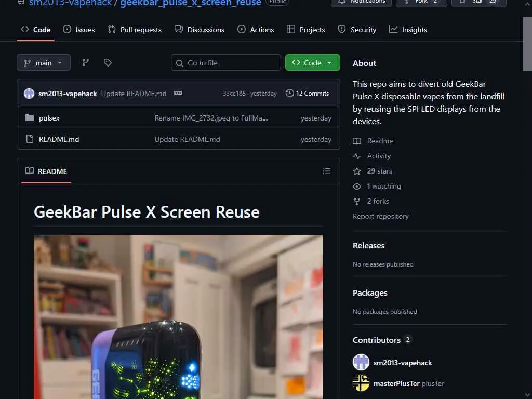The width and height of the screenshot is (532, 399).
Task: View branches via the branch icon
Action: tap(86, 62)
